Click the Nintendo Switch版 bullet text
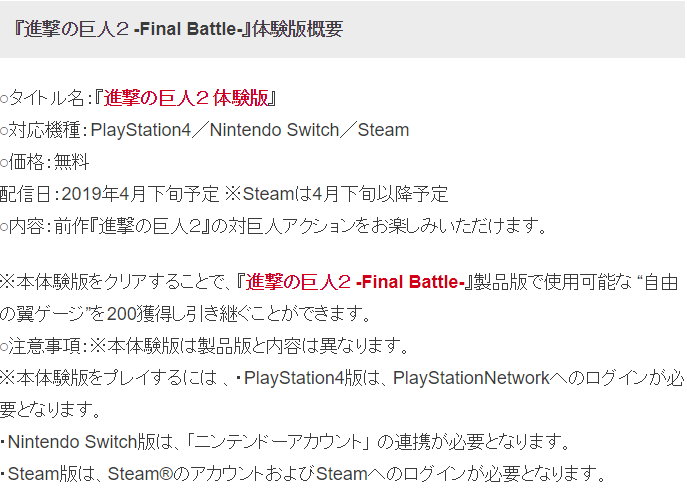 70,441
